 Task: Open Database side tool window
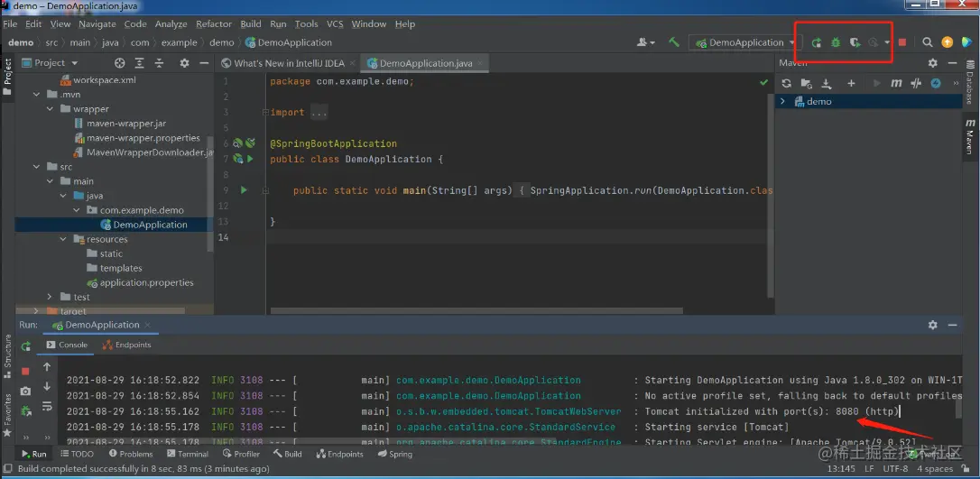coord(970,82)
